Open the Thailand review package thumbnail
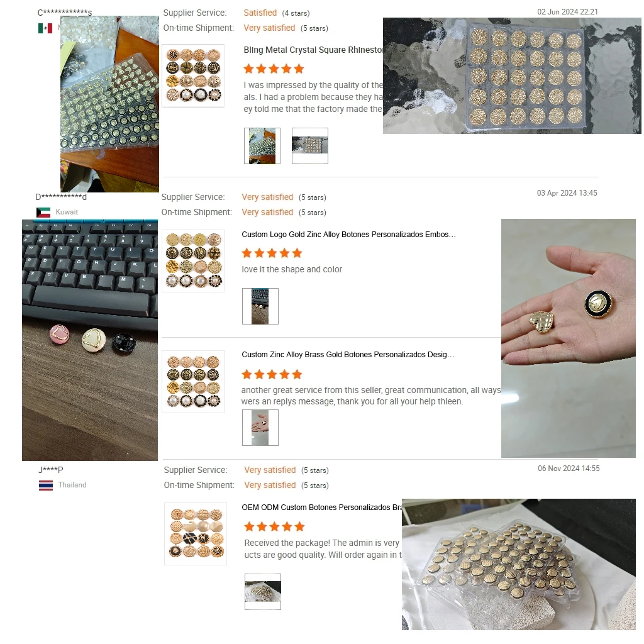 (x=263, y=592)
